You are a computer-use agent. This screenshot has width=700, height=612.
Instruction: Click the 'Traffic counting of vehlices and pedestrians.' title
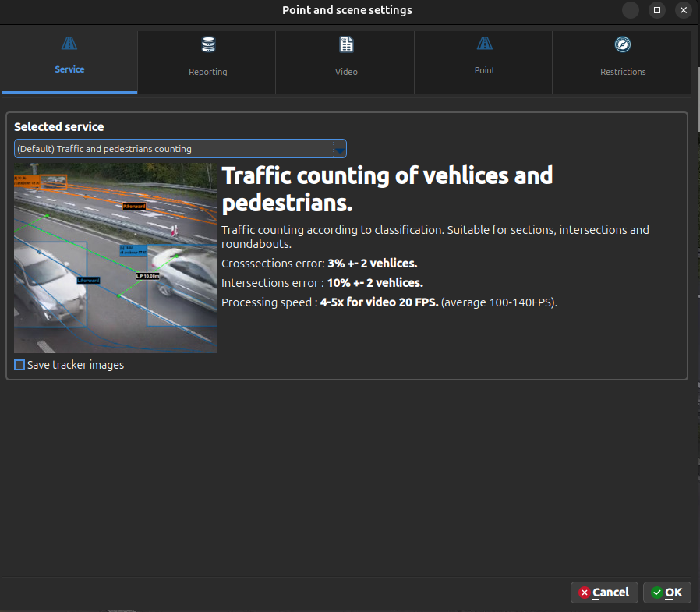point(387,189)
